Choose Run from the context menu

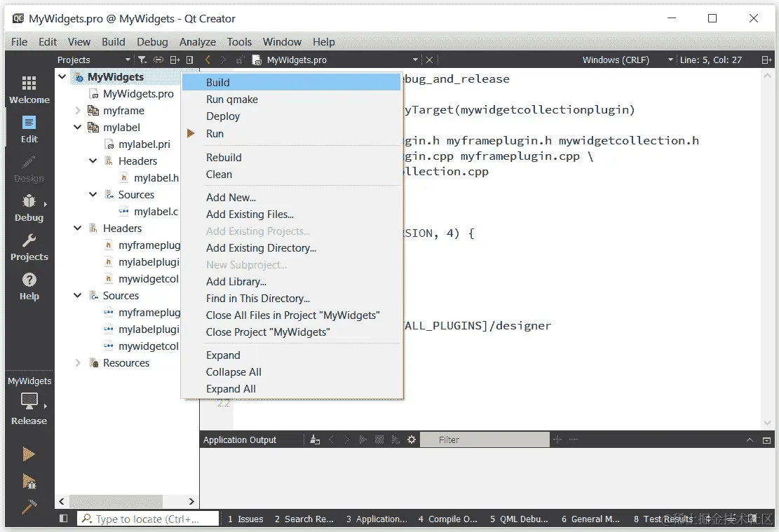click(x=291, y=134)
